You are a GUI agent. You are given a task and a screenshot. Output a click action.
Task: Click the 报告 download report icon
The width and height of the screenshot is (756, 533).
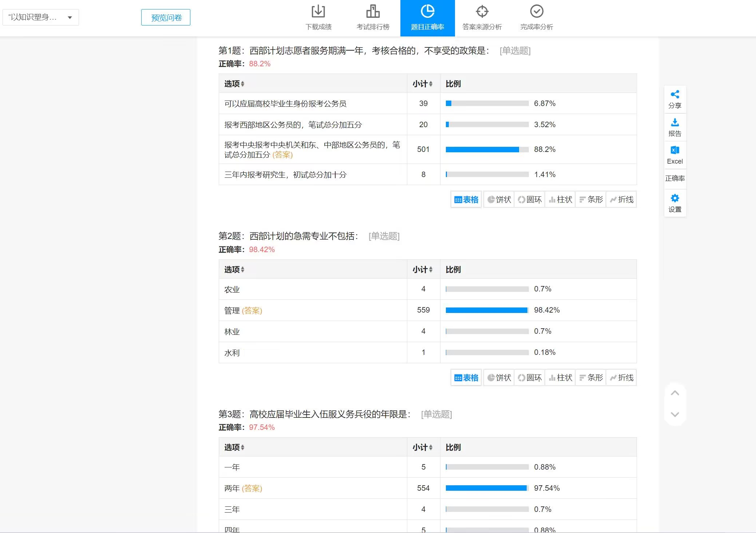tap(675, 123)
